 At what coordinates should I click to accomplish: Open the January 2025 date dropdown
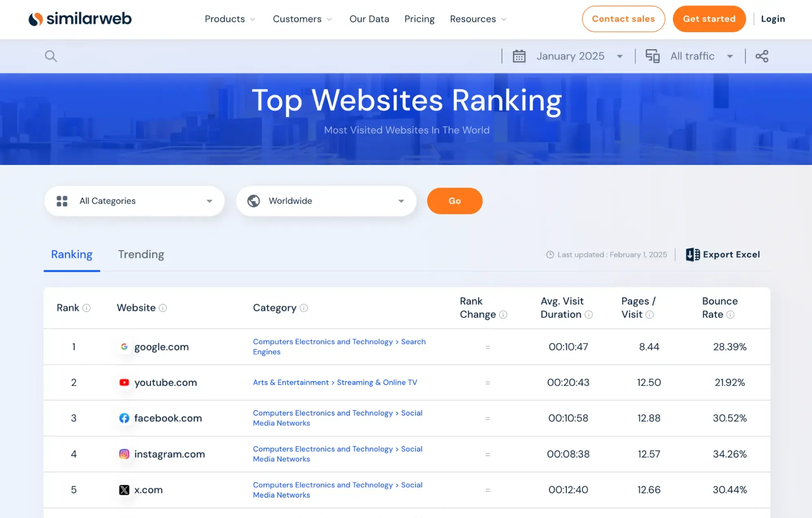coord(580,56)
